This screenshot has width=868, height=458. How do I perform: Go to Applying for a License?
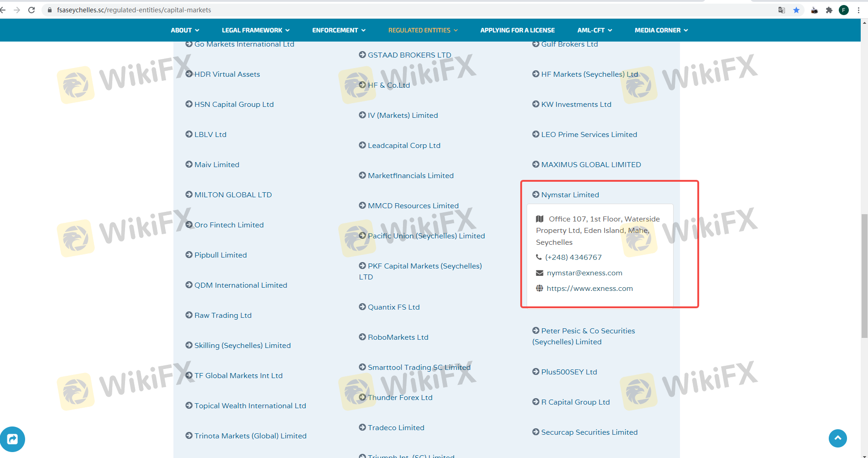(517, 30)
